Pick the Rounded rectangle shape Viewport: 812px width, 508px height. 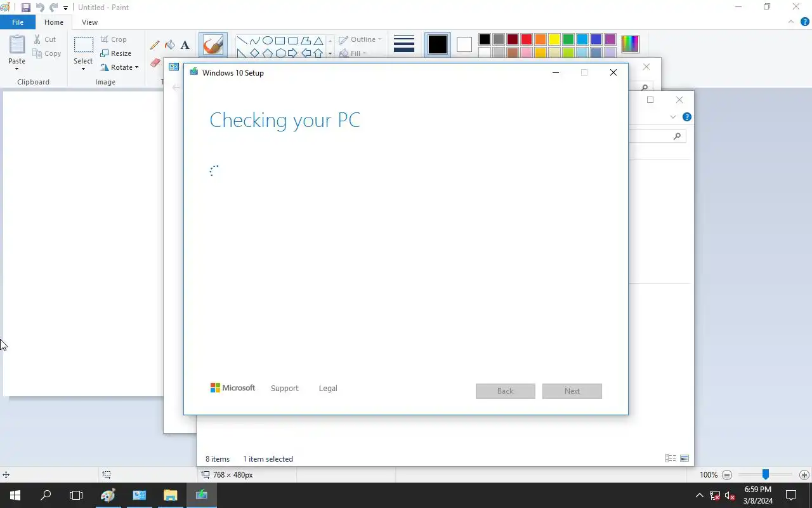[292, 41]
